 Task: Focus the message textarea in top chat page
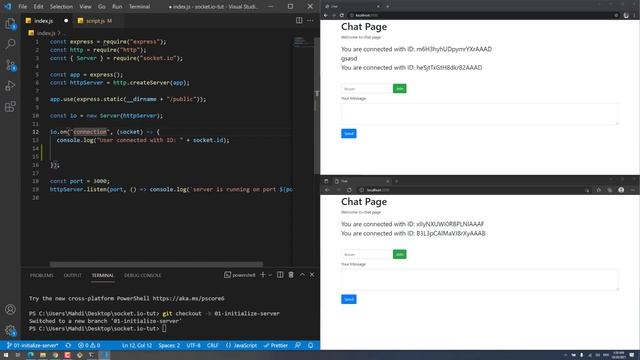click(x=480, y=114)
